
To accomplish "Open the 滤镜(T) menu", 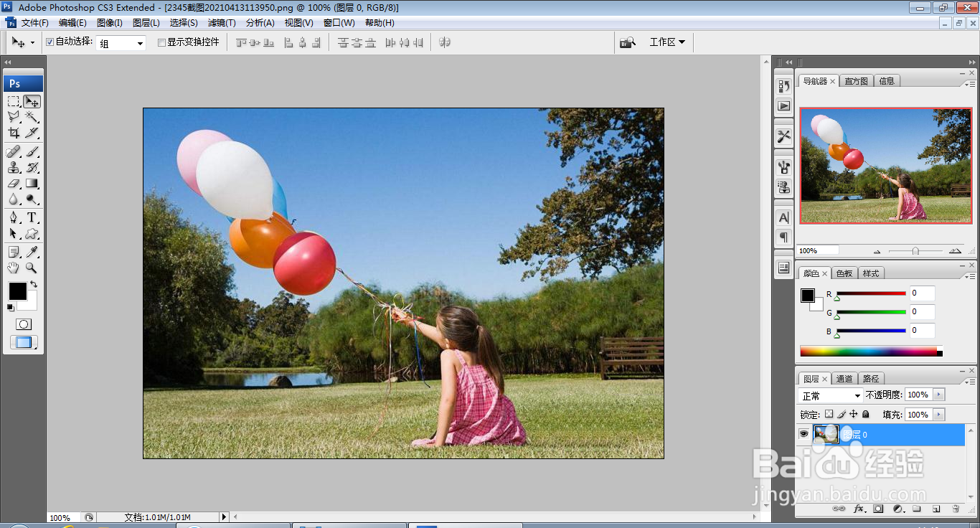I will point(222,23).
